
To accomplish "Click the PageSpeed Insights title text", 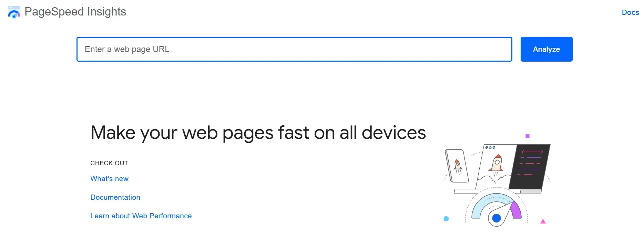I will tap(75, 12).
